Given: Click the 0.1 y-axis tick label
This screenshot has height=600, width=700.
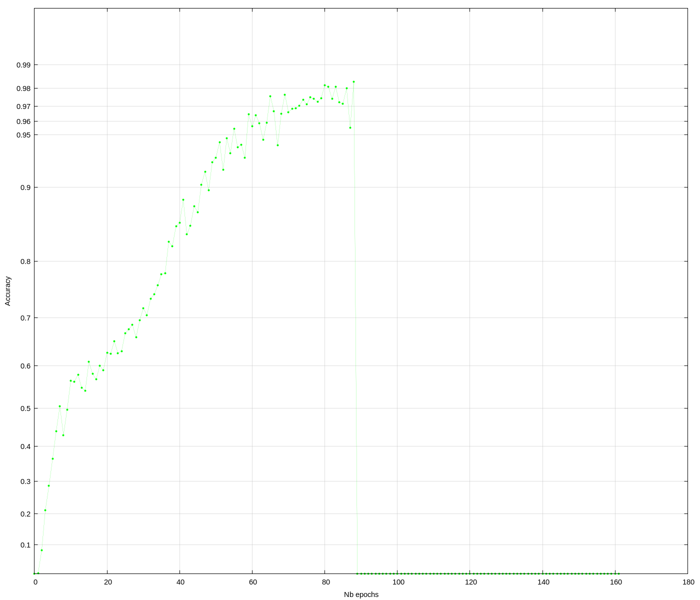Looking at the screenshot, I should [25, 545].
